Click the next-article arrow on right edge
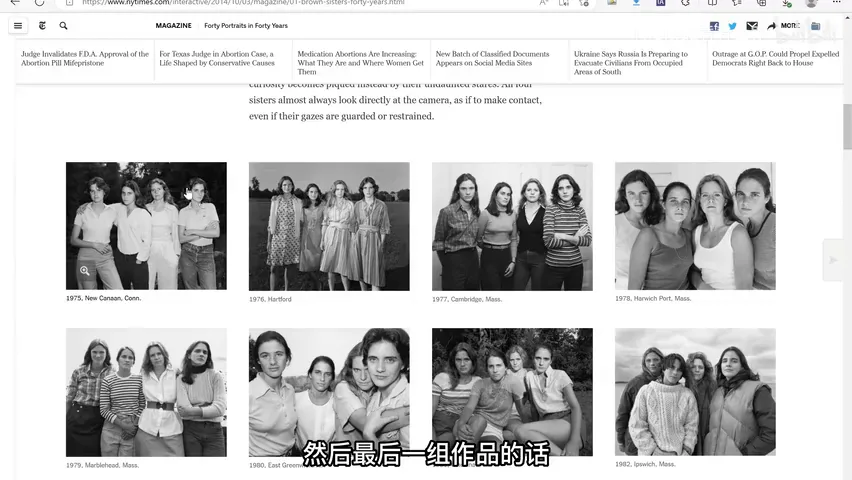 [x=833, y=260]
